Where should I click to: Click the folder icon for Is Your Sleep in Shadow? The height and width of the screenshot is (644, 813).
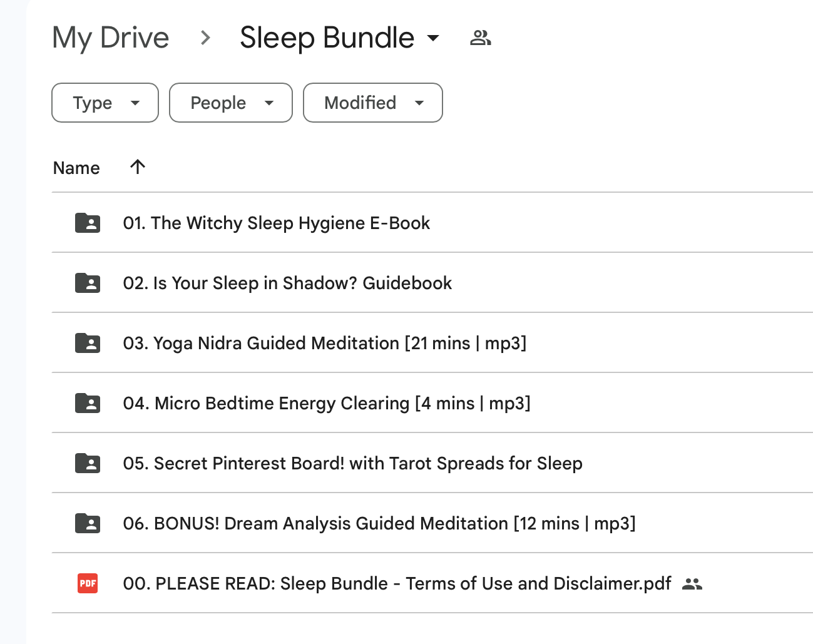pos(88,283)
